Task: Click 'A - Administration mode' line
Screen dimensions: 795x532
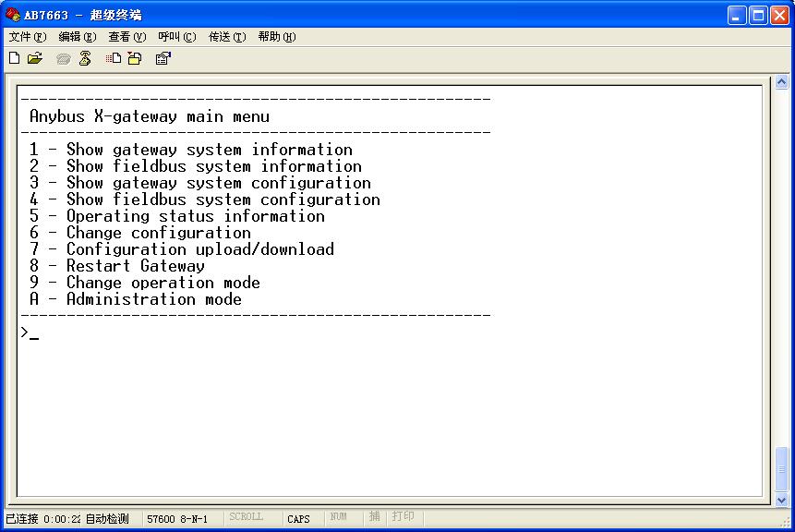Action: (136, 299)
